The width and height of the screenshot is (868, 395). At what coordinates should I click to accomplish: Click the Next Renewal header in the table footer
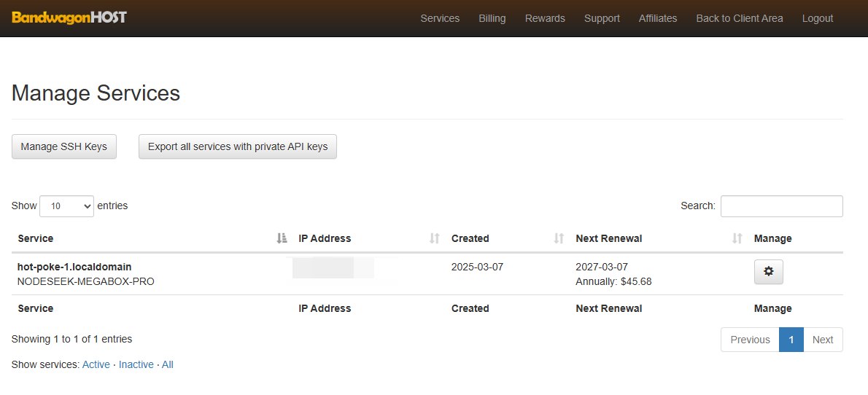pos(609,308)
